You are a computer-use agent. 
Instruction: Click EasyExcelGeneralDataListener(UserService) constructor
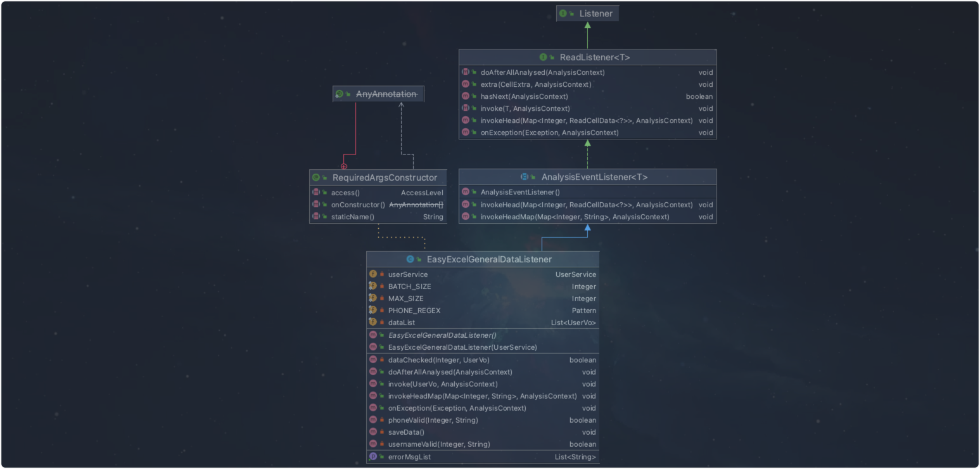(x=462, y=347)
